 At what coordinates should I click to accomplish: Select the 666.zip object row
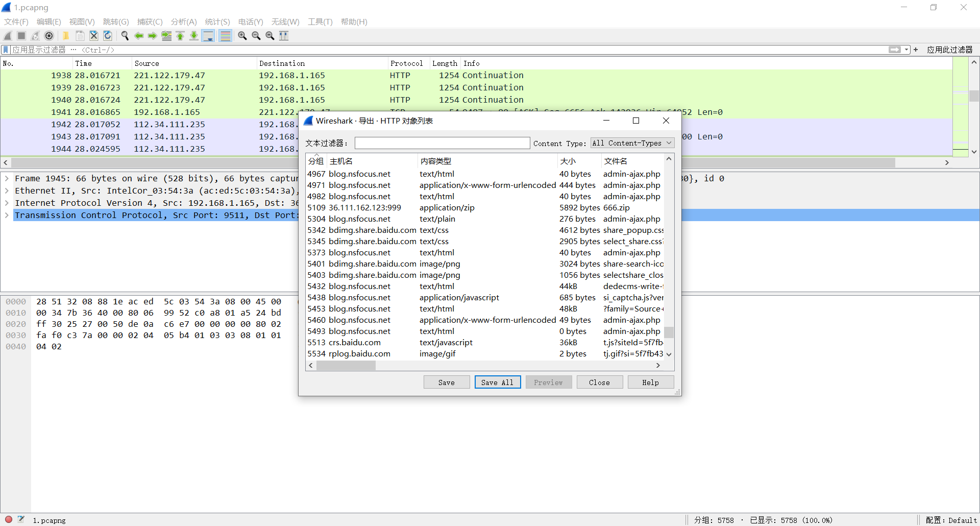coord(485,207)
